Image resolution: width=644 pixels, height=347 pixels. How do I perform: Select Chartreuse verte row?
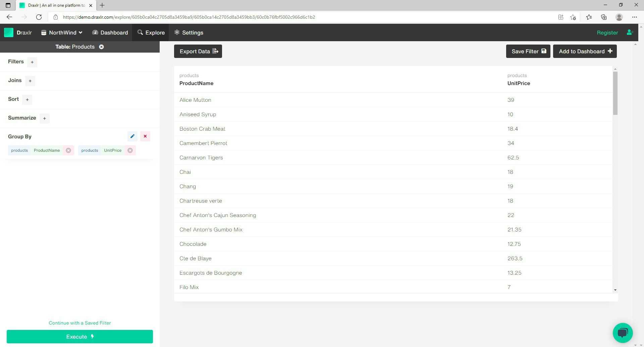393,201
